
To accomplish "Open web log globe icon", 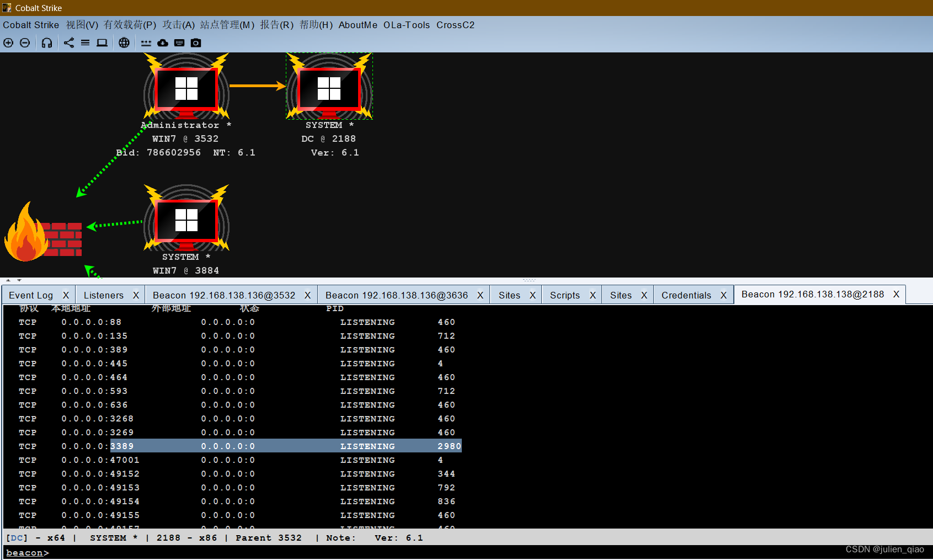I will click(x=124, y=42).
